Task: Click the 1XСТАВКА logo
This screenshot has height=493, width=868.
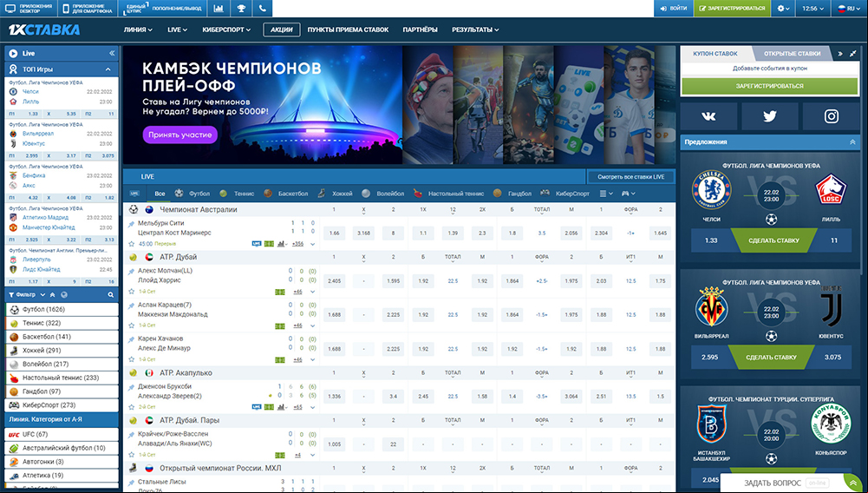Action: [x=44, y=30]
